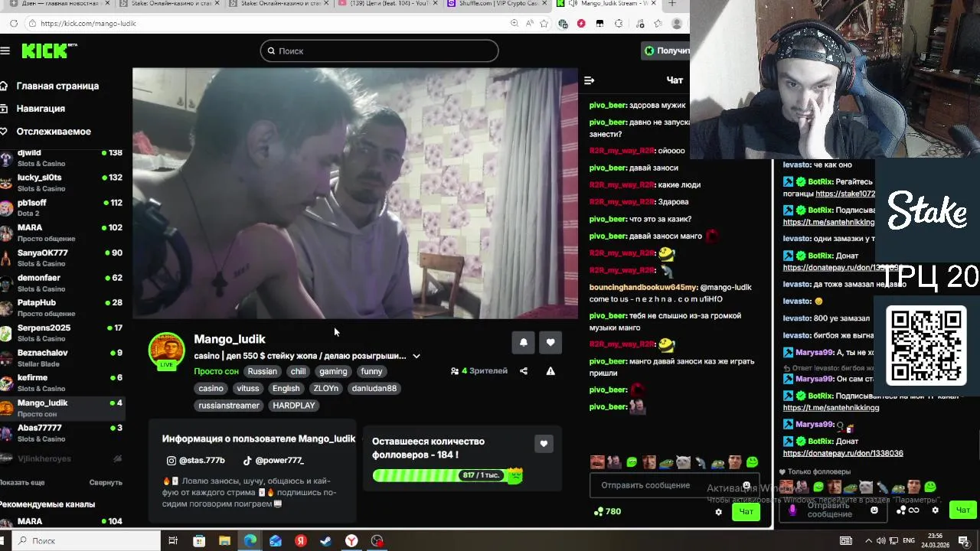Select the casino tag
This screenshot has width=980, height=551.
click(211, 388)
